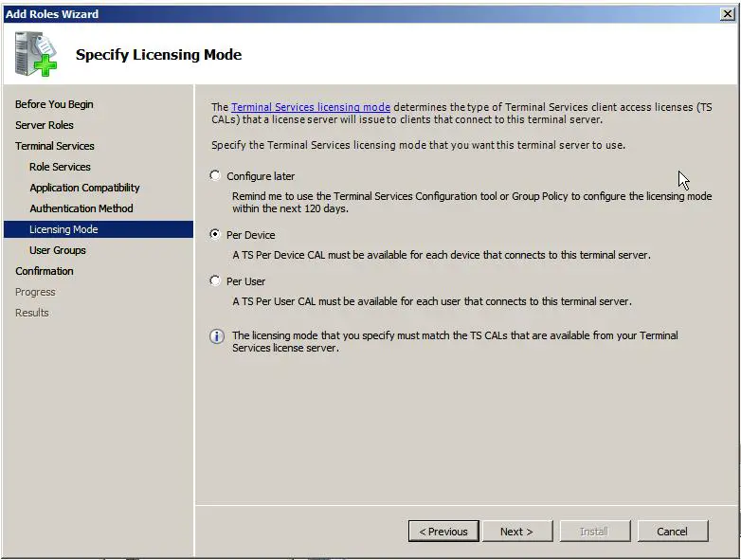Navigate to the Role Services step
741x560 pixels.
pyautogui.click(x=60, y=167)
